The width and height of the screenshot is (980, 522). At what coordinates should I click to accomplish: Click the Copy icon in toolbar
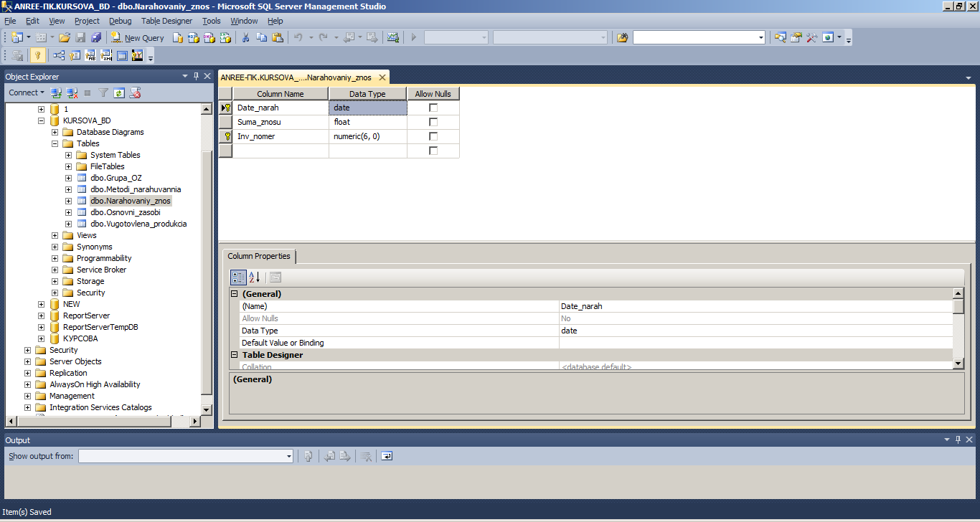(262, 37)
